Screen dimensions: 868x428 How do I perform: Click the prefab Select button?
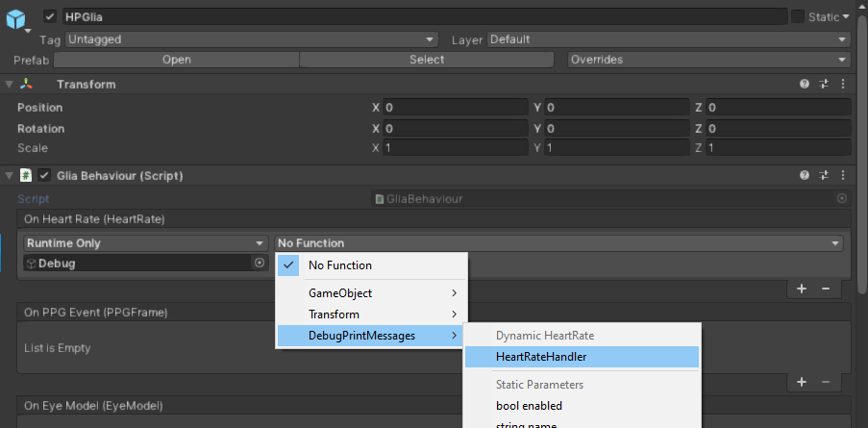click(427, 60)
